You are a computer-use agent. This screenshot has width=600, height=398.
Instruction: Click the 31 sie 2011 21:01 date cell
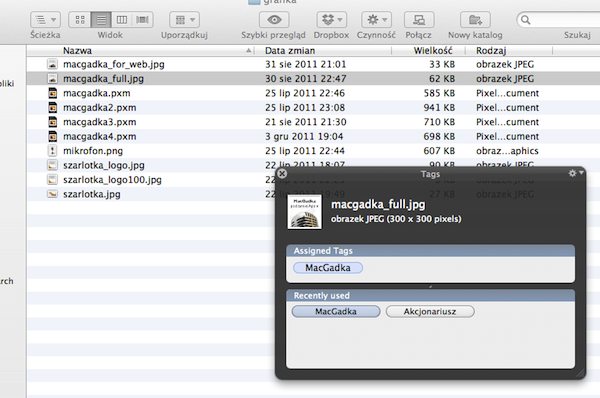coord(305,64)
